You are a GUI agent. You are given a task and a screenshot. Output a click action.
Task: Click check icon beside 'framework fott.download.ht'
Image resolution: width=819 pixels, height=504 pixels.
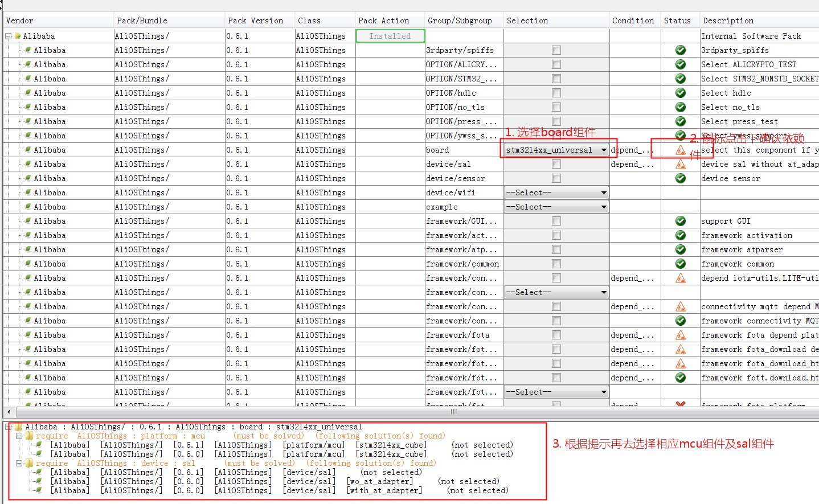(680, 378)
